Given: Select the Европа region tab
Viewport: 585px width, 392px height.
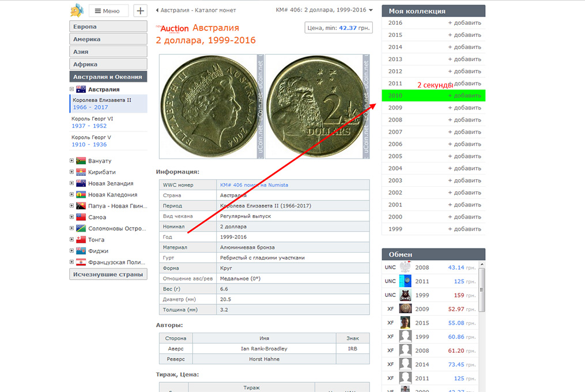Looking at the screenshot, I should coord(108,27).
